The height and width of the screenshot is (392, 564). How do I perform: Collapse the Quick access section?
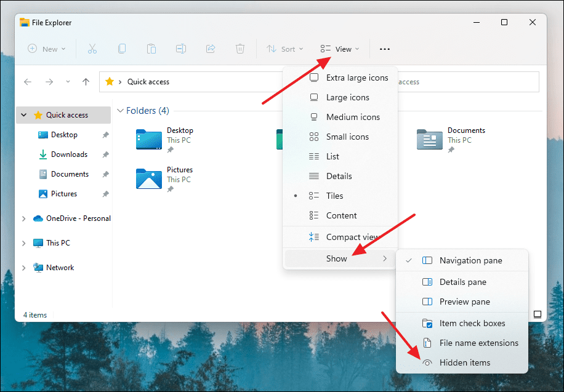23,114
